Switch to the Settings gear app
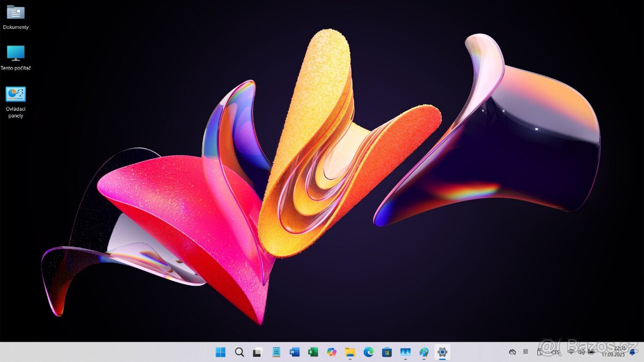 click(x=442, y=352)
